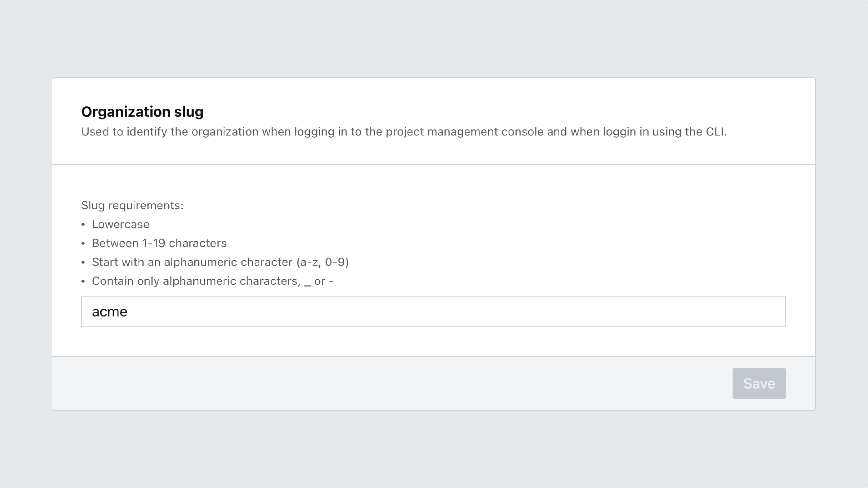The height and width of the screenshot is (488, 868).
Task: Click the 'Between 1-19 characters' requirement
Action: coord(159,243)
